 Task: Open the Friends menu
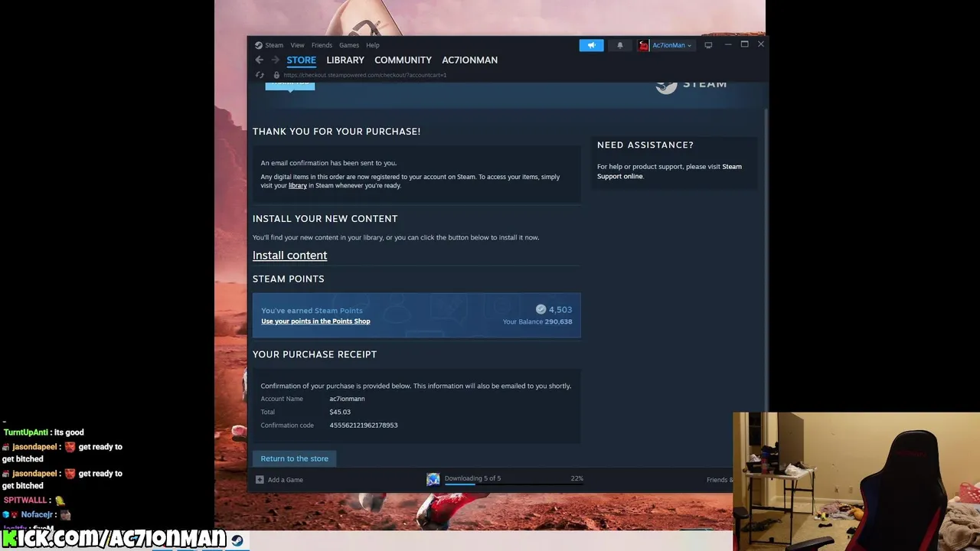tap(322, 45)
